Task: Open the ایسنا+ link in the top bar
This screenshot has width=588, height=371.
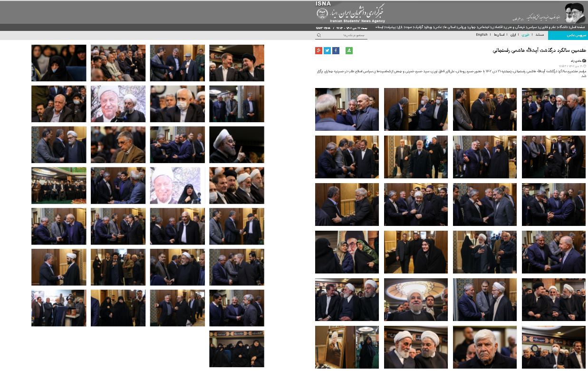Action: click(x=379, y=27)
